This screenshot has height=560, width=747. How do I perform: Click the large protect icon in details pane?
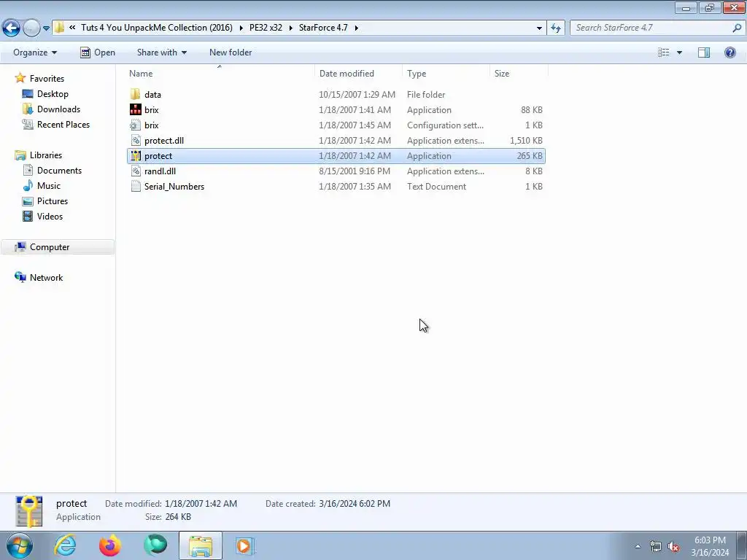pos(29,511)
